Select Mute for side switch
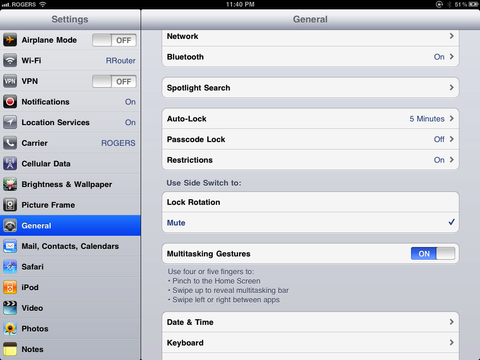 [x=310, y=223]
